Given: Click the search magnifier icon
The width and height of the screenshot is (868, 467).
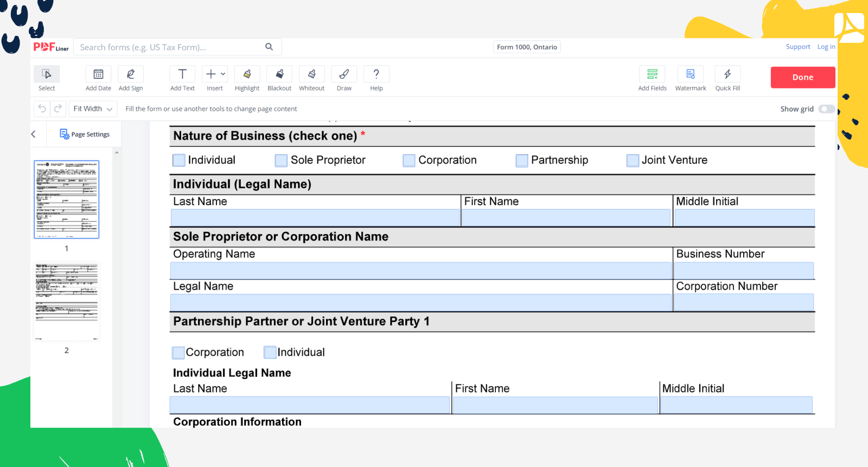Looking at the screenshot, I should tap(269, 47).
